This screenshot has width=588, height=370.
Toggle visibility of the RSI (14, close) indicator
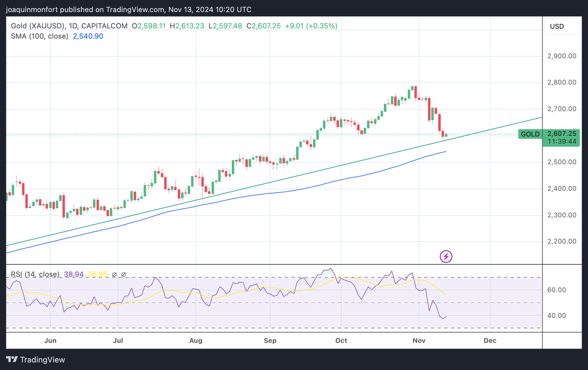pyautogui.click(x=35, y=274)
